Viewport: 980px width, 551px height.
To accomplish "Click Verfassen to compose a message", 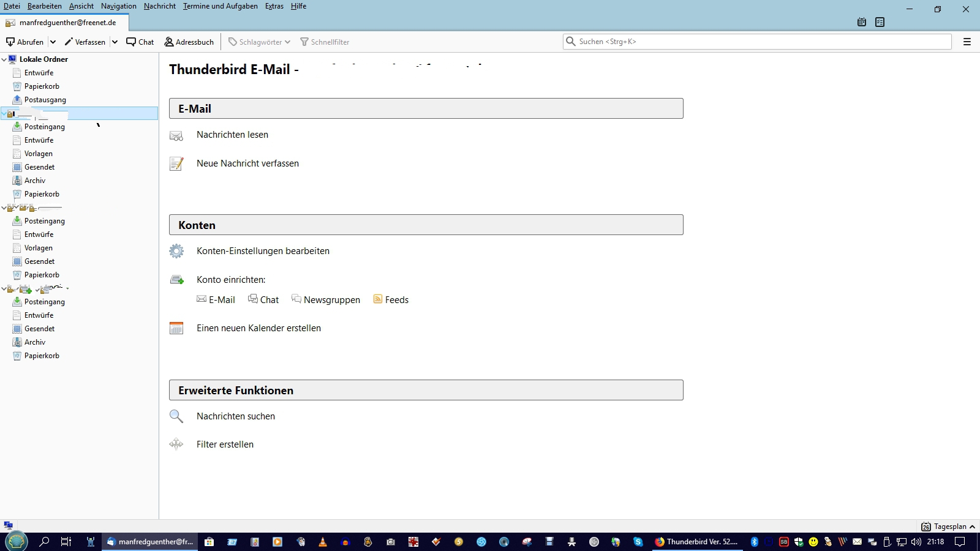I will click(85, 42).
